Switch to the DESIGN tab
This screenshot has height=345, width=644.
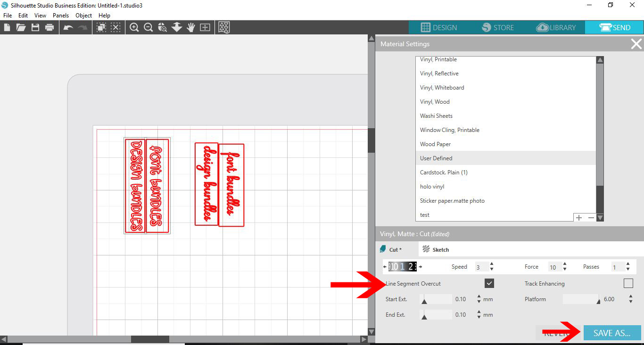(438, 27)
